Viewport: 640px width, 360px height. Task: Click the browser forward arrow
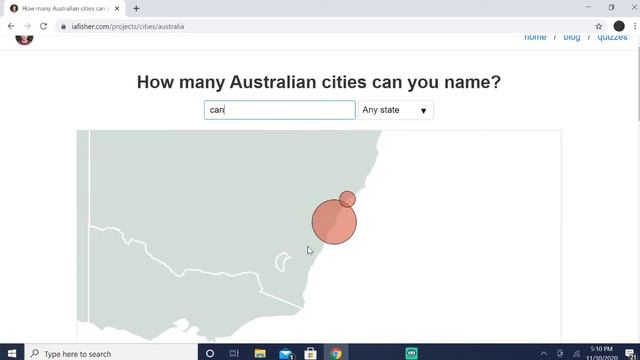(27, 26)
